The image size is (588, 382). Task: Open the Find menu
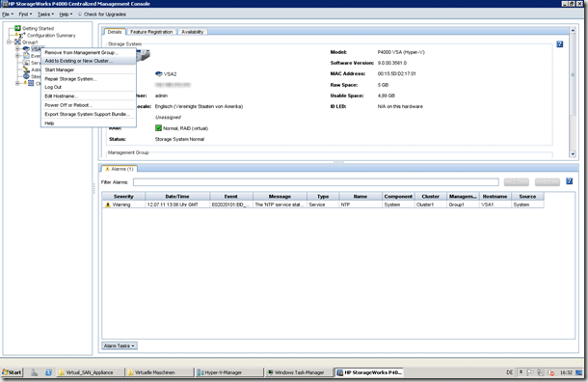pos(25,14)
